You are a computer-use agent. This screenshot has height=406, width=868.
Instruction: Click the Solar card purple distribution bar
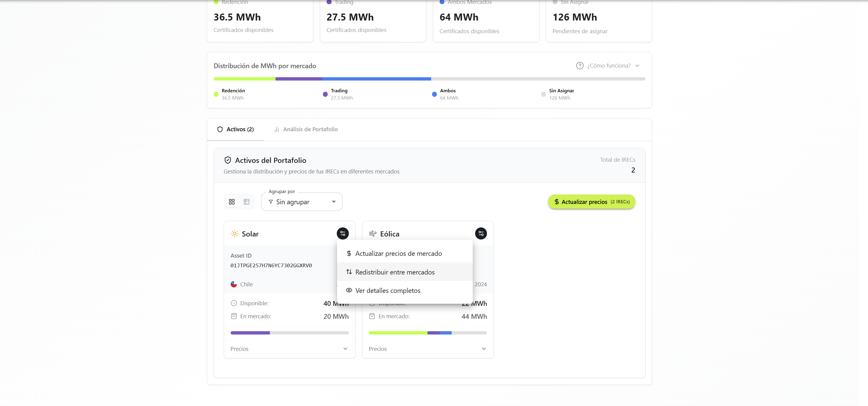pyautogui.click(x=250, y=333)
